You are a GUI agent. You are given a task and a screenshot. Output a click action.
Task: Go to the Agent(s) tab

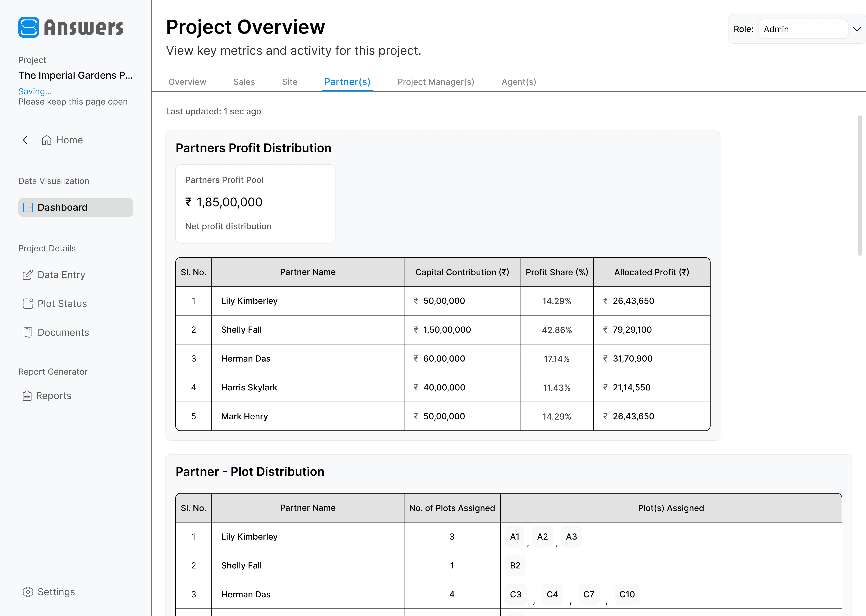tap(519, 82)
